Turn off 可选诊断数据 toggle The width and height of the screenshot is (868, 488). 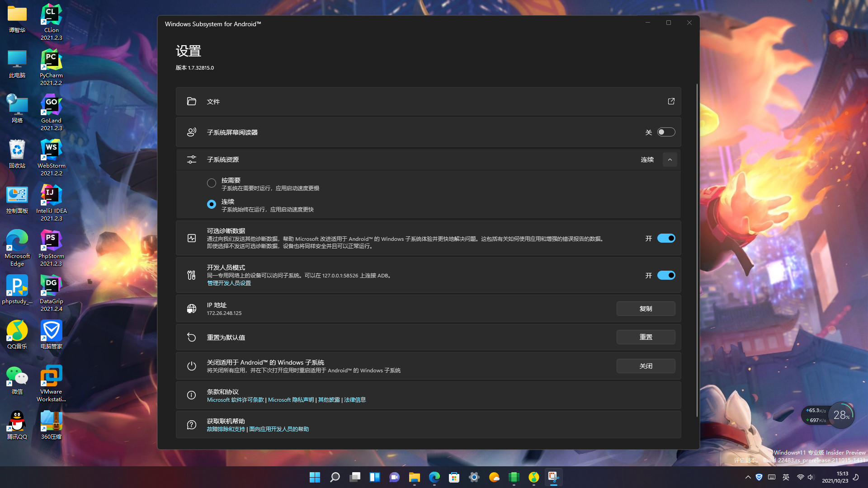click(666, 238)
